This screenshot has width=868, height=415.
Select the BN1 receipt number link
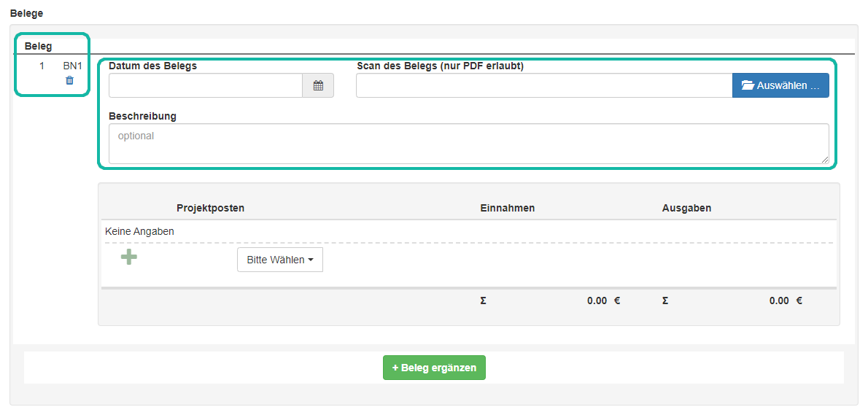(x=72, y=66)
